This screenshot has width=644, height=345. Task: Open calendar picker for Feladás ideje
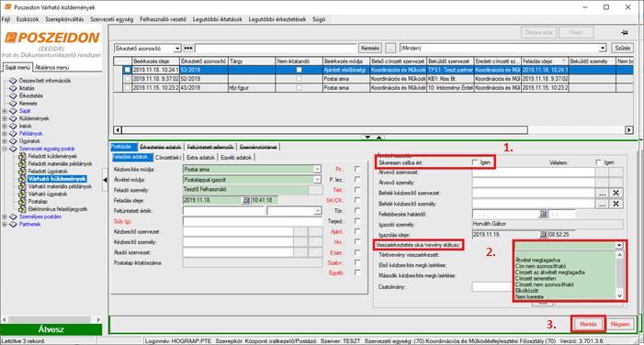[246, 200]
